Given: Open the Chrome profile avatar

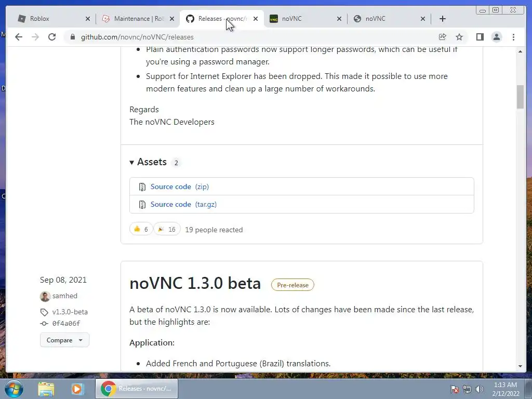Looking at the screenshot, I should coord(496,37).
